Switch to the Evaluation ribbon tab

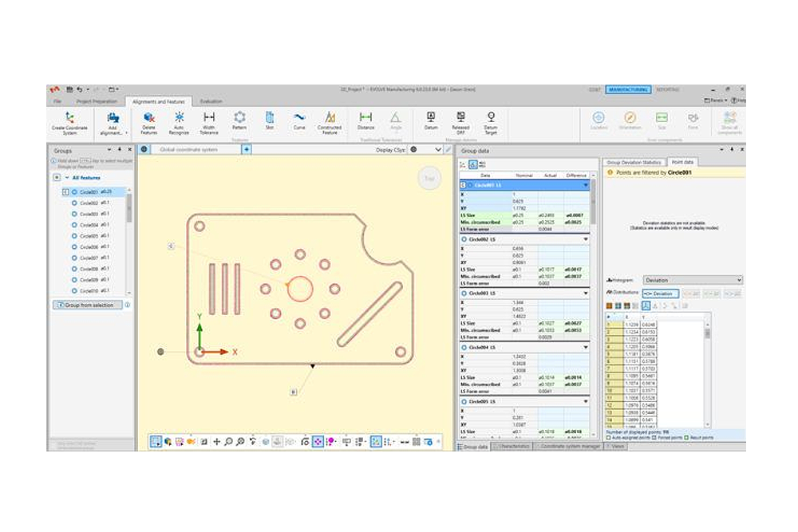click(211, 101)
